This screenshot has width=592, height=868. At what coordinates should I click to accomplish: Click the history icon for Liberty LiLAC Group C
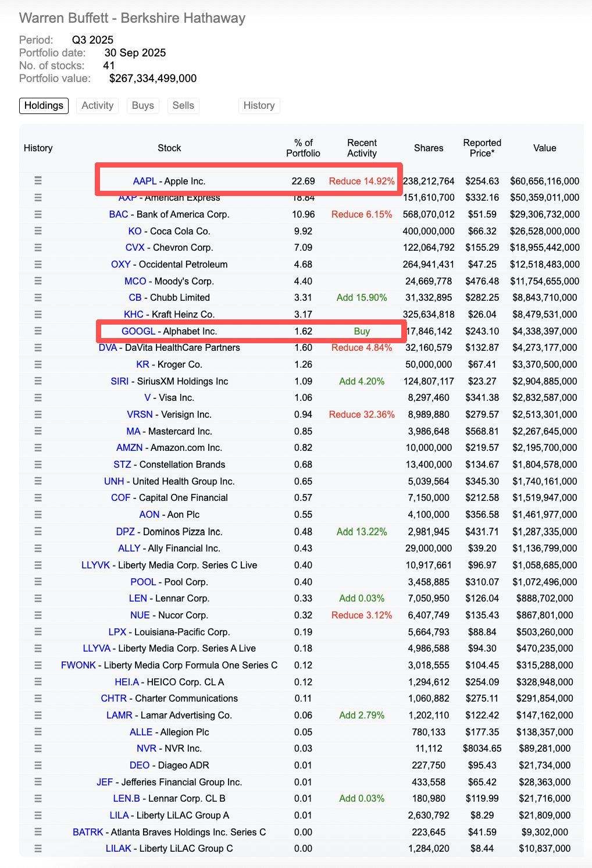[x=38, y=849]
